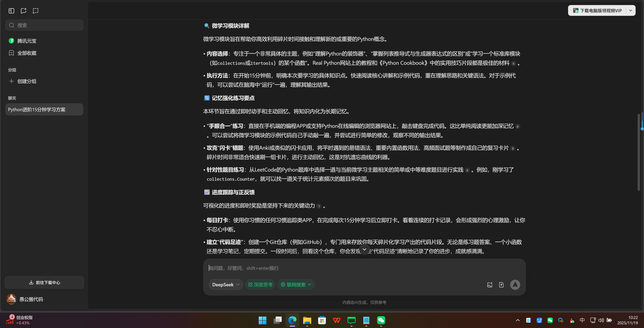The width and height of the screenshot is (644, 328).
Task: Collapse the left sidebar panel
Action: point(11,11)
